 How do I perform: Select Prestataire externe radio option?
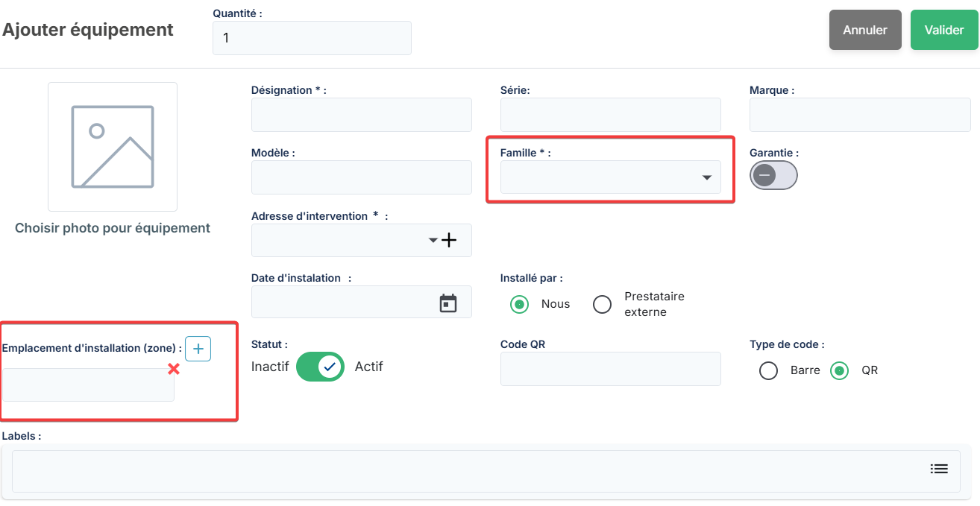[x=602, y=304]
